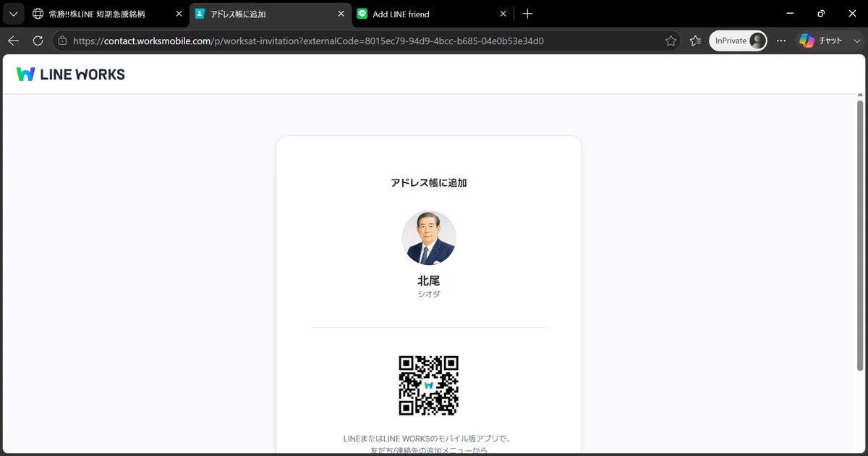Add page to favorites star
Image resolution: width=868 pixels, height=456 pixels.
671,41
